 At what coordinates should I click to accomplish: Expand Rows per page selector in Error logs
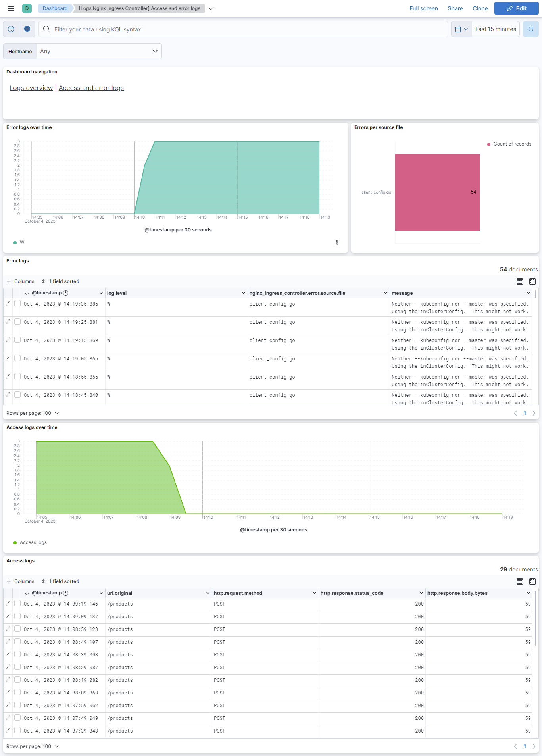(x=33, y=413)
